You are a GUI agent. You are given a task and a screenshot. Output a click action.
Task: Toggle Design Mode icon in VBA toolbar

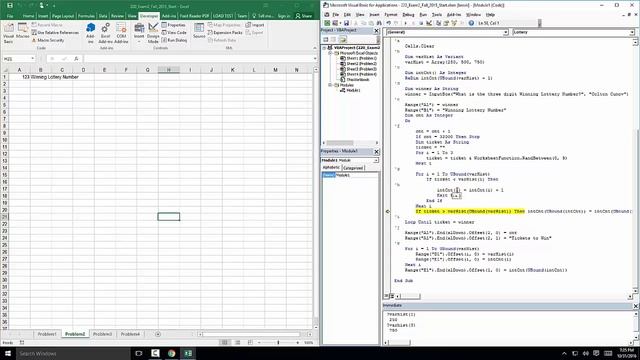[429, 23]
